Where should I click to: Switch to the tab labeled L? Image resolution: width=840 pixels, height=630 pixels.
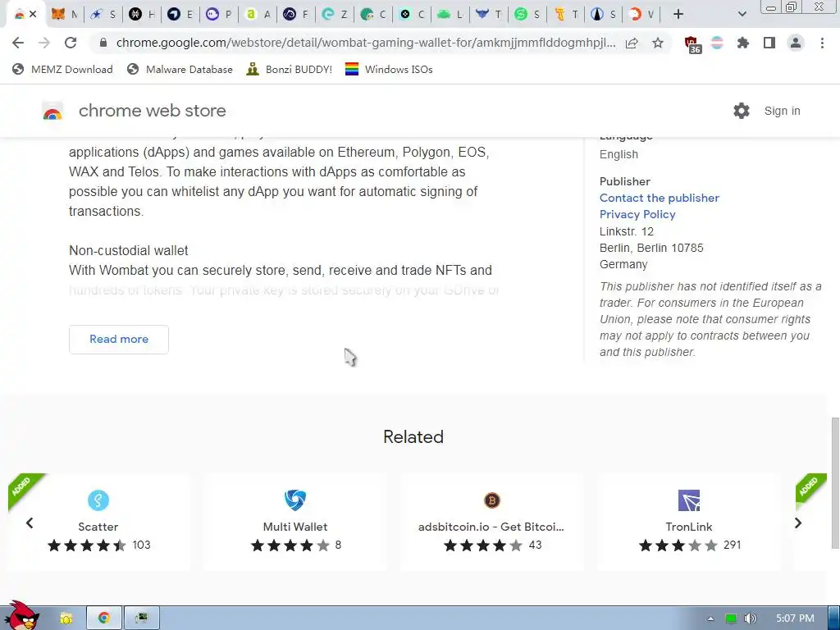point(450,15)
